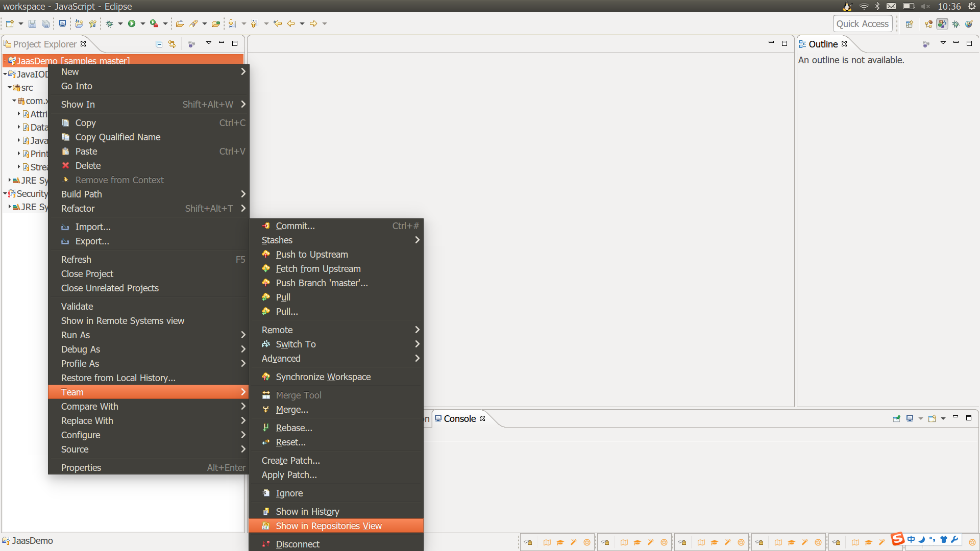This screenshot has width=980, height=551.
Task: Click the External Tools run icon
Action: [154, 23]
